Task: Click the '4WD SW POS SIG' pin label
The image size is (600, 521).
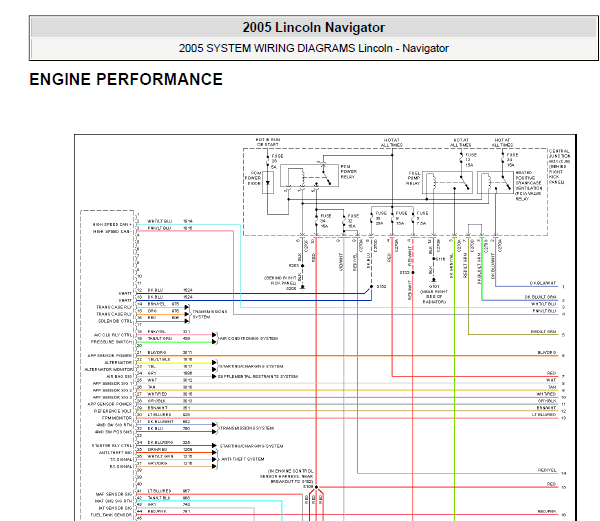Action: pos(114,432)
